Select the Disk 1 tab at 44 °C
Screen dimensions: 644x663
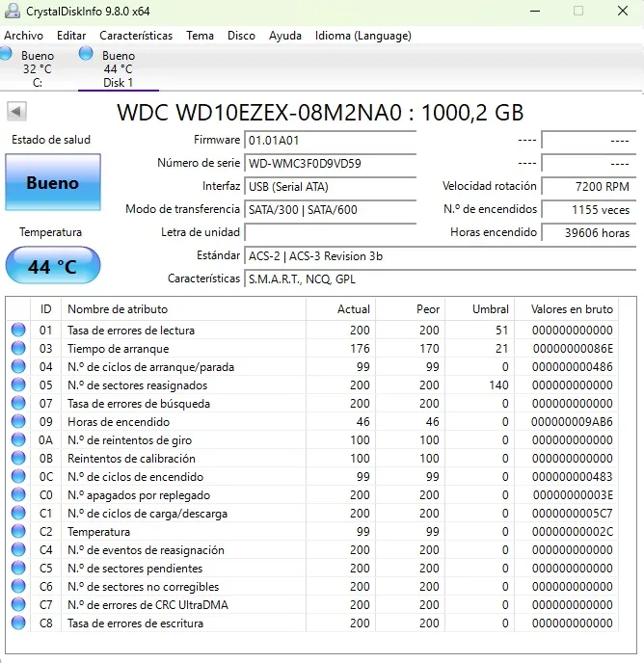tap(119, 68)
